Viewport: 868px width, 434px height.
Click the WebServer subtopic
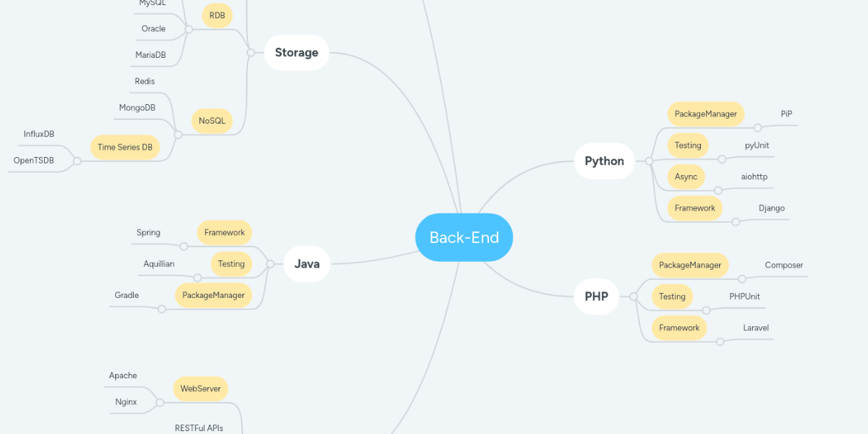pyautogui.click(x=200, y=388)
